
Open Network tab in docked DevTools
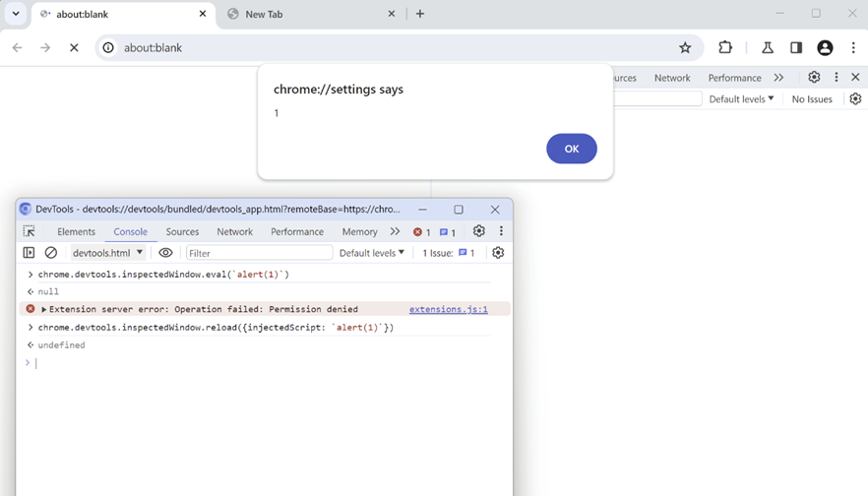[672, 78]
